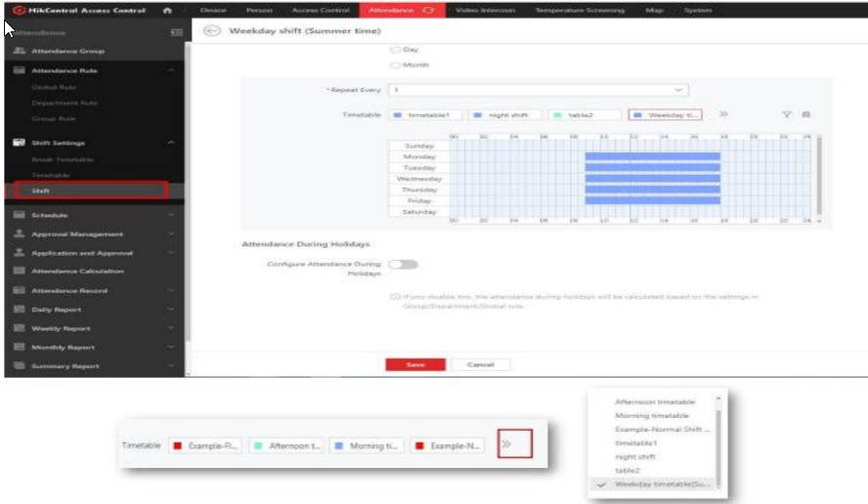
Task: Expand the Schedule section in sidebar
Action: (x=171, y=215)
